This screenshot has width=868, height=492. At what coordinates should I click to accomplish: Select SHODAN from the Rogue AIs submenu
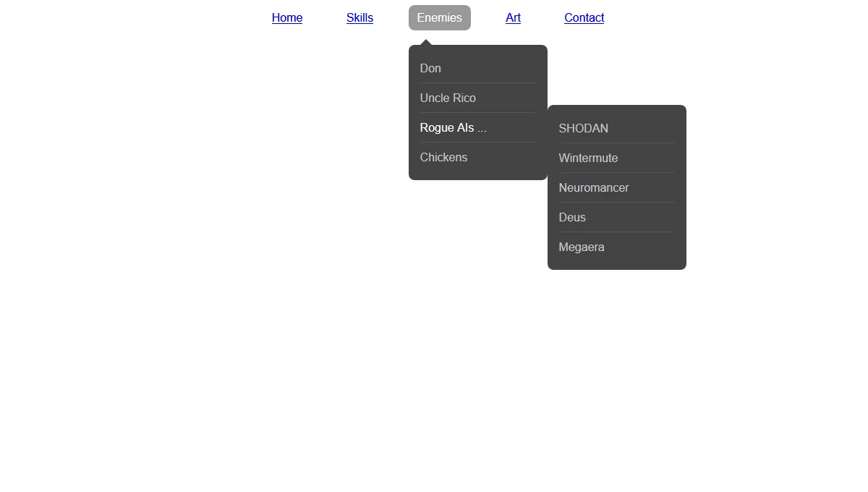point(583,128)
